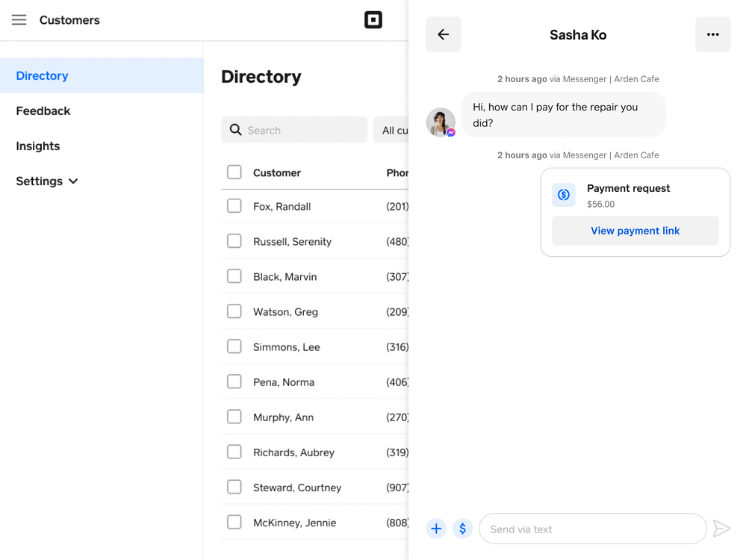Open the hamburger navigation menu

click(x=19, y=20)
